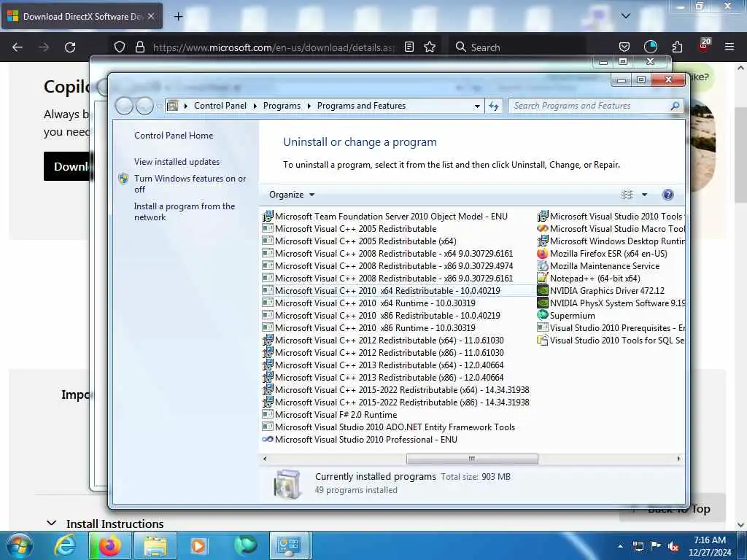Select Visual C++ 2010 x64 Redistributable 10.0.40219

click(381, 290)
